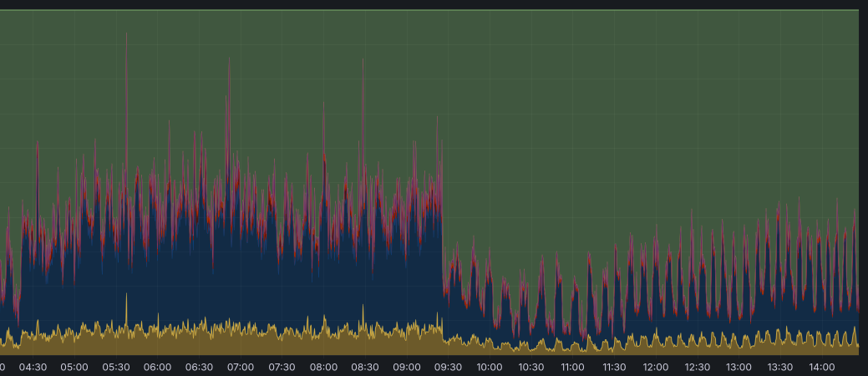Select the 10:00 x-axis label

tap(490, 367)
